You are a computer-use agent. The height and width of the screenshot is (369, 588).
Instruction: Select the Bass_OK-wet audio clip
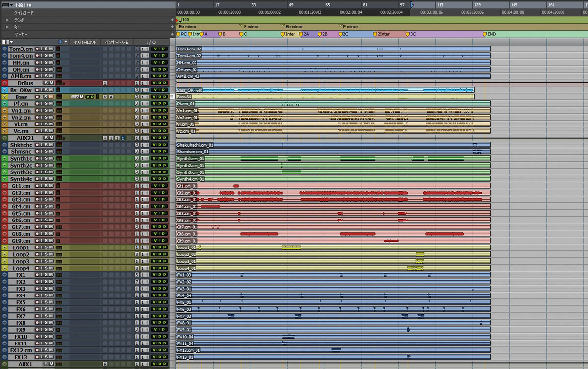(325, 90)
